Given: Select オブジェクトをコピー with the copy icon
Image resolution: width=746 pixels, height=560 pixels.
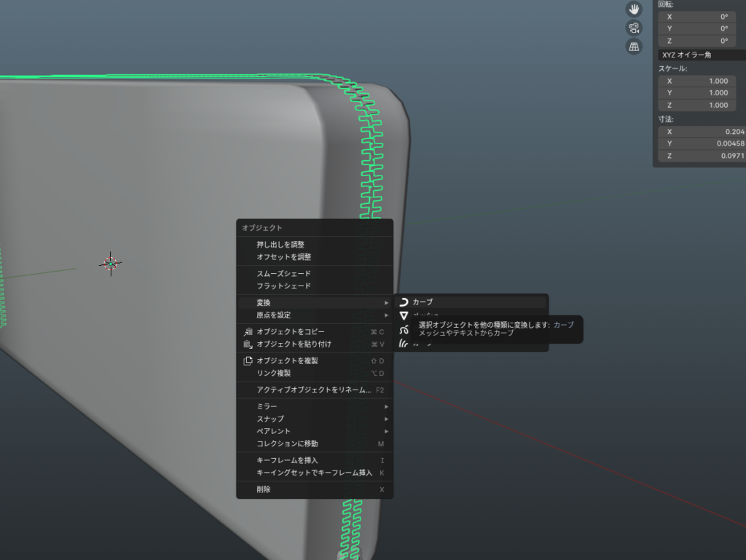Looking at the screenshot, I should [x=315, y=332].
